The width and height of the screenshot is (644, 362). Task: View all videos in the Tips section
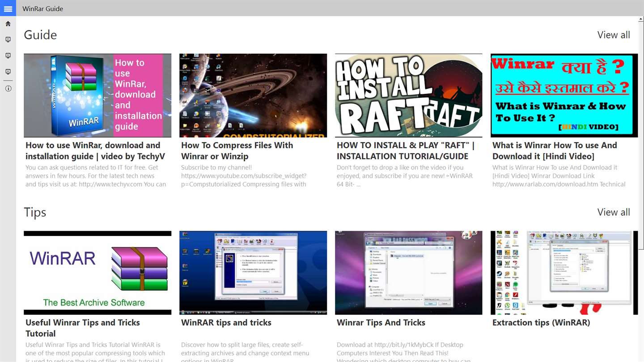click(x=614, y=212)
